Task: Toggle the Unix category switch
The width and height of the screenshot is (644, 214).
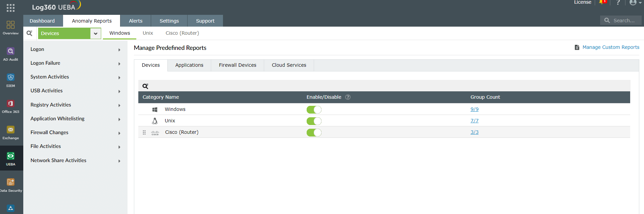Action: pos(314,121)
